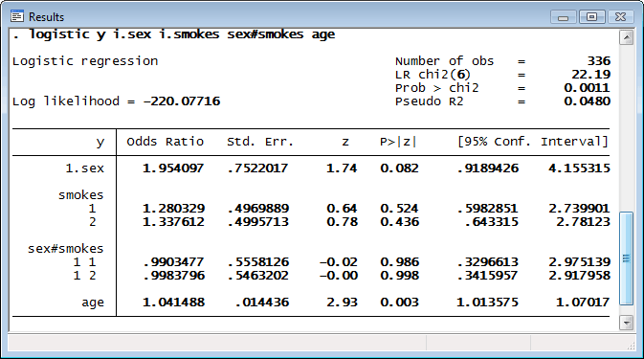Viewport: 644px width, 359px height.
Task: Click the Number of obs value 336
Action: 598,61
